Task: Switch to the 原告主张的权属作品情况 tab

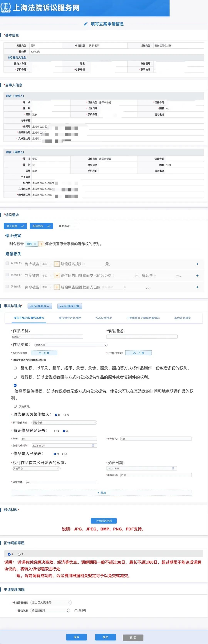Action: pos(29,318)
